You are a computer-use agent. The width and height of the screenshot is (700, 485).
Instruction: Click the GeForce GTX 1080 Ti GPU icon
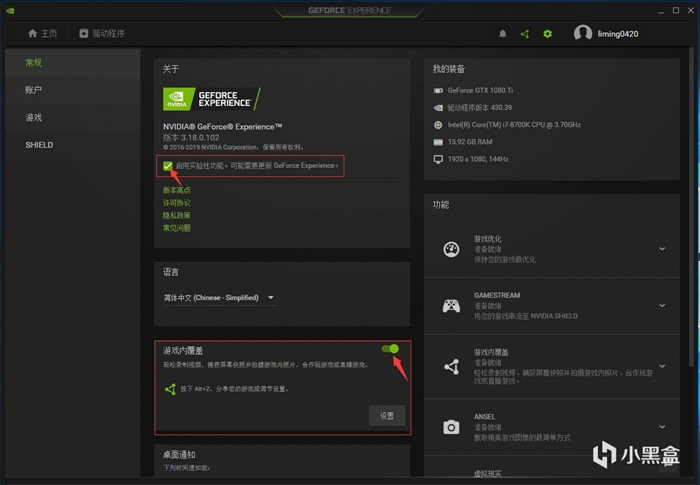(438, 91)
